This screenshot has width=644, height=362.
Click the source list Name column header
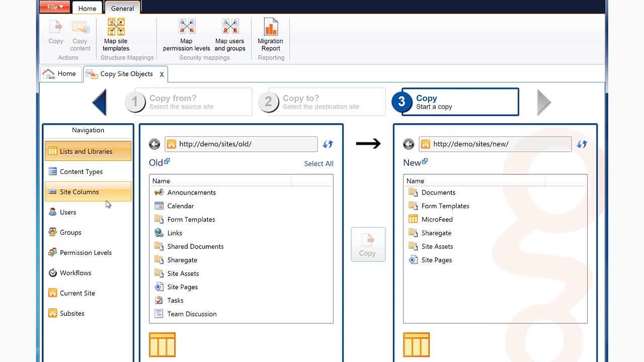click(220, 181)
